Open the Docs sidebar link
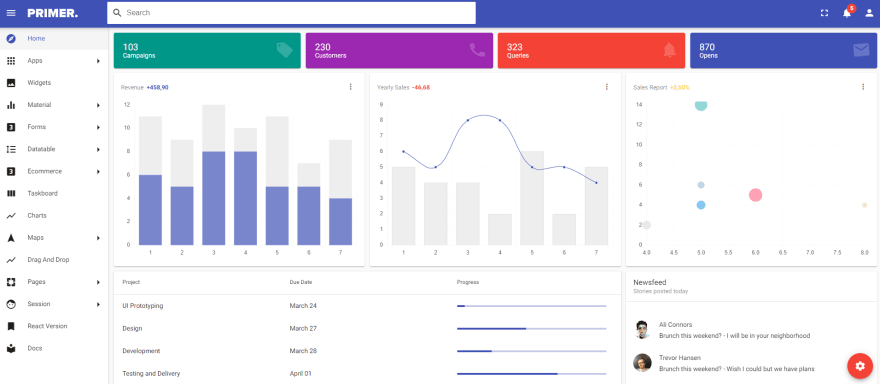 54,349
